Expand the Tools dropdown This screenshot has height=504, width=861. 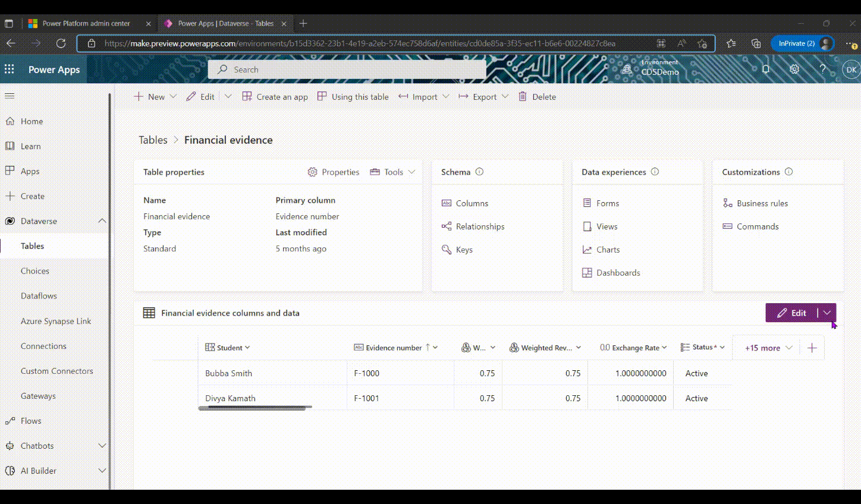coord(392,172)
